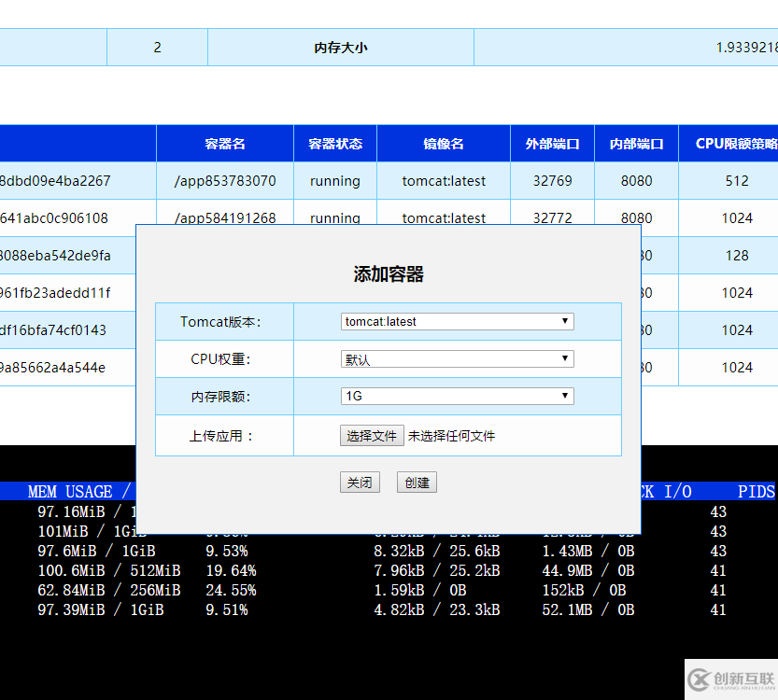This screenshot has width=778, height=700.
Task: Select the 容器名 column header
Action: pyautogui.click(x=225, y=144)
